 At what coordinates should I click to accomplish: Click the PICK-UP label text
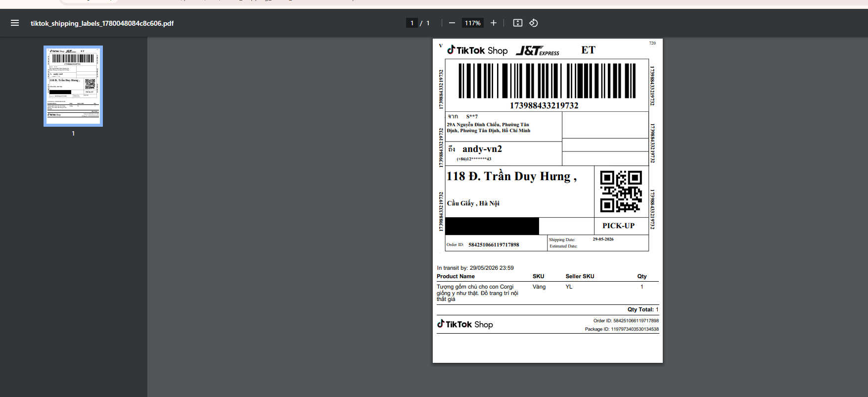point(618,226)
